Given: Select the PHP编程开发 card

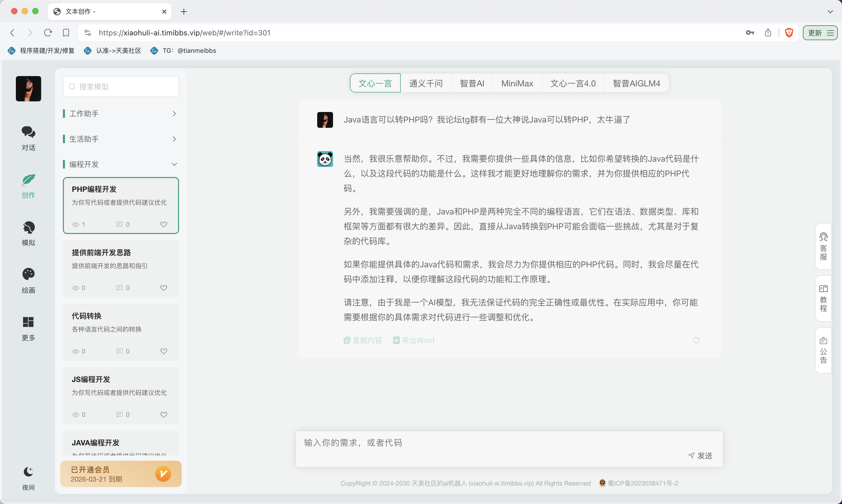Looking at the screenshot, I should coord(121,205).
